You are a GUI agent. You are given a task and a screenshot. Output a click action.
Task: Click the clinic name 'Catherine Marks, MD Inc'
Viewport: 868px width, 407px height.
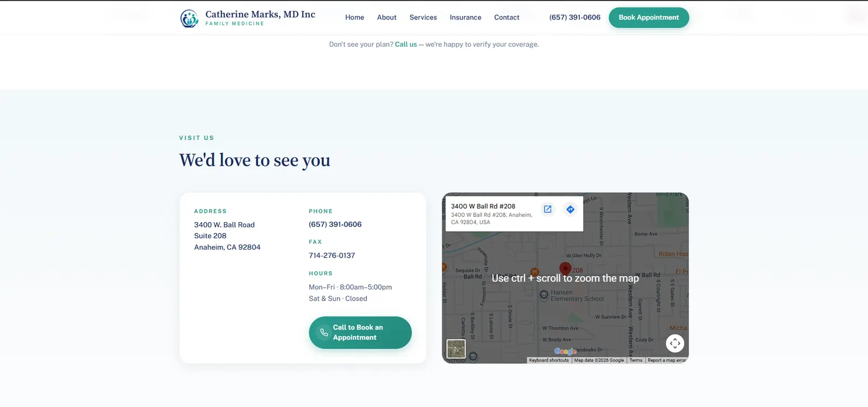click(260, 14)
